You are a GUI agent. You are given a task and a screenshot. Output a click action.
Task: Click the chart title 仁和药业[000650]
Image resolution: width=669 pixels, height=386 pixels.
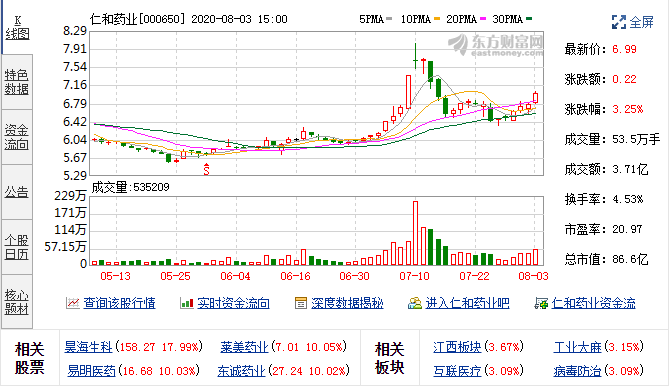[138, 19]
